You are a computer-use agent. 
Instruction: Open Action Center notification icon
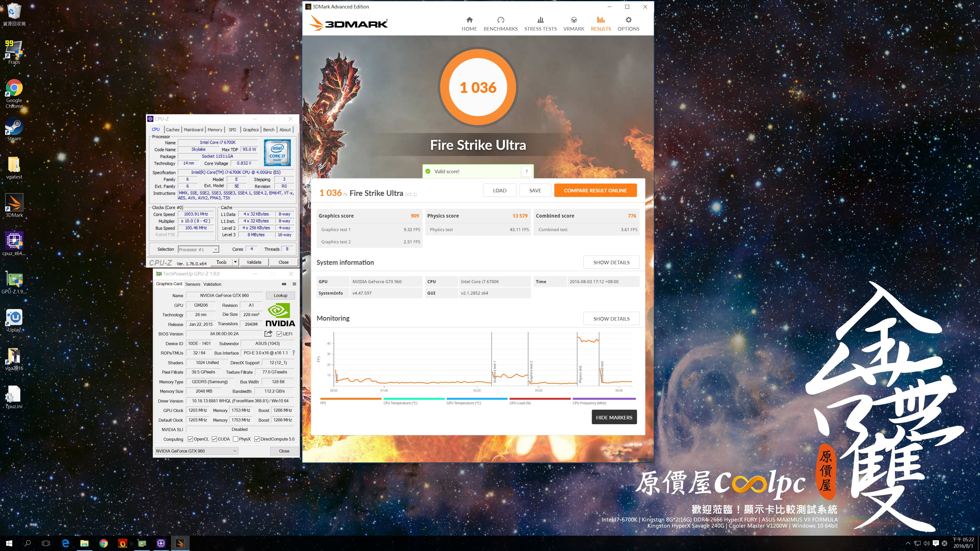click(936, 543)
